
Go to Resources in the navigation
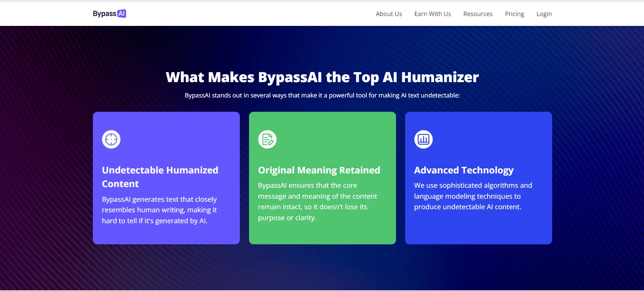(x=478, y=14)
